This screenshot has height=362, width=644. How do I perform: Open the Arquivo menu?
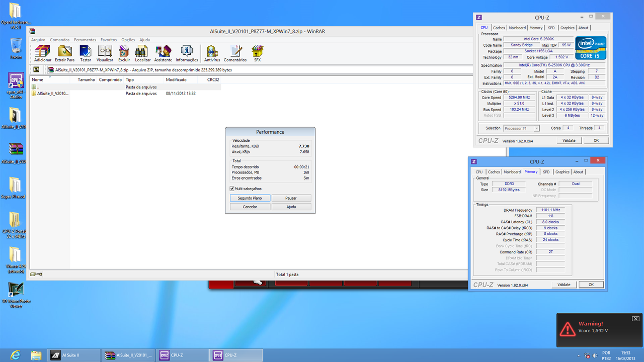[38, 40]
